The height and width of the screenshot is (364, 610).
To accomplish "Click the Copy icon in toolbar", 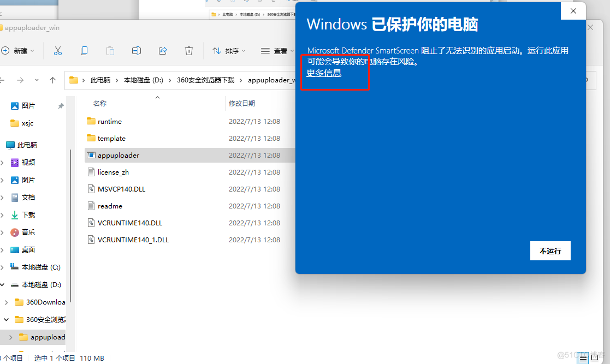I will (x=84, y=51).
